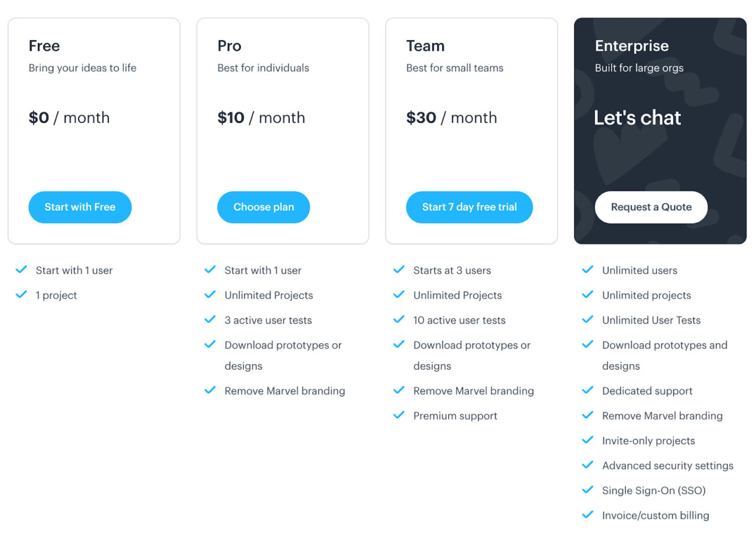Click checkmark next to Premium support

[399, 415]
